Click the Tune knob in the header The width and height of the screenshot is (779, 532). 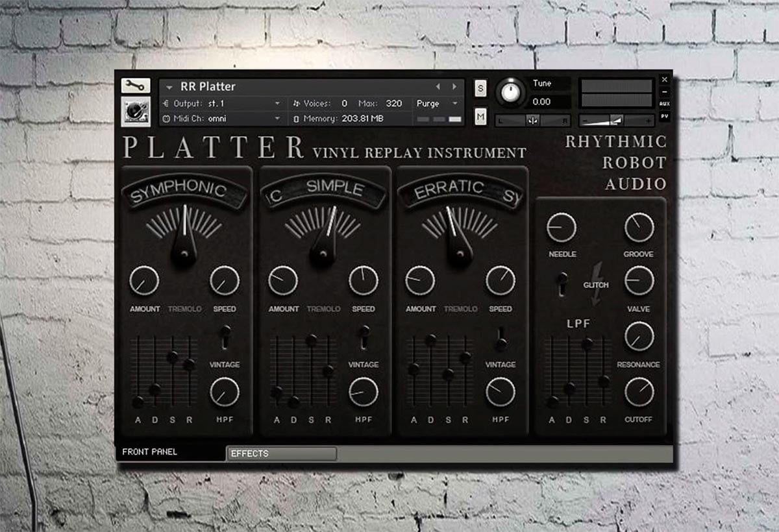coord(512,92)
